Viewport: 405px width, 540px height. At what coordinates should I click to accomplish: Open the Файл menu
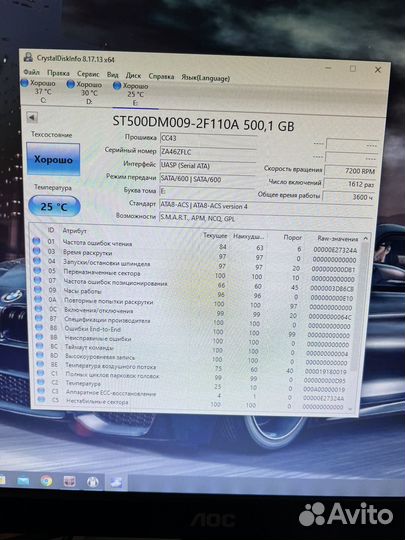(x=31, y=72)
